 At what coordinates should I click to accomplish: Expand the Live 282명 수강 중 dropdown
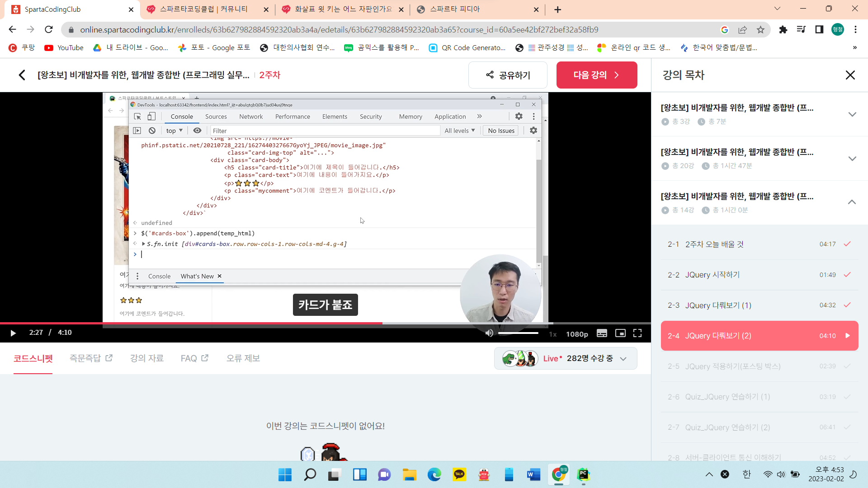point(566,358)
